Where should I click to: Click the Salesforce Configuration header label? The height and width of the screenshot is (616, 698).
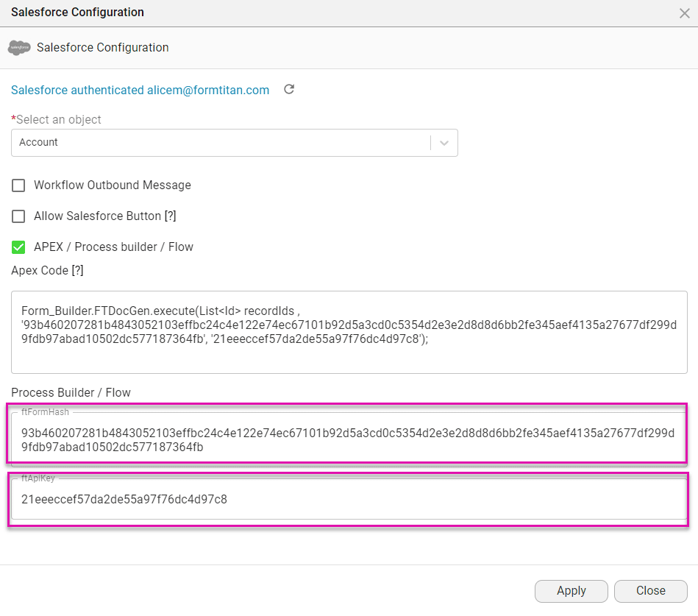pos(103,48)
